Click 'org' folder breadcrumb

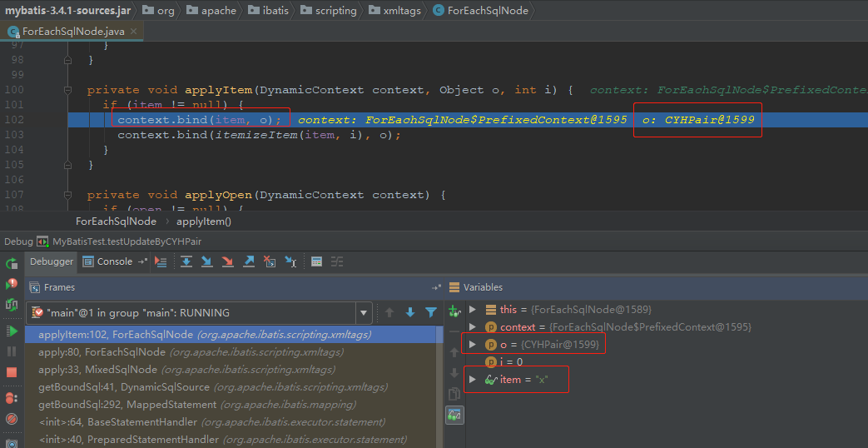pos(159,11)
